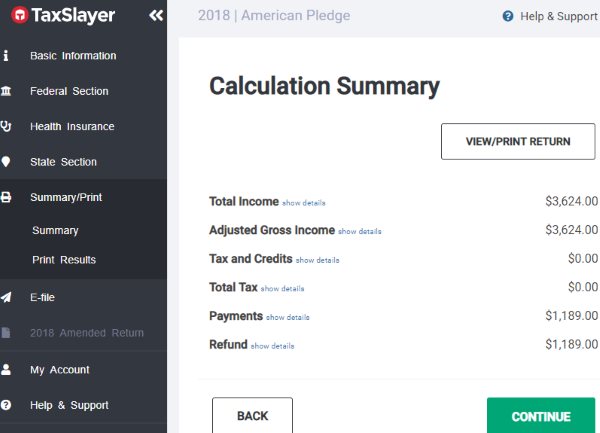Expand Payments show details

(287, 317)
